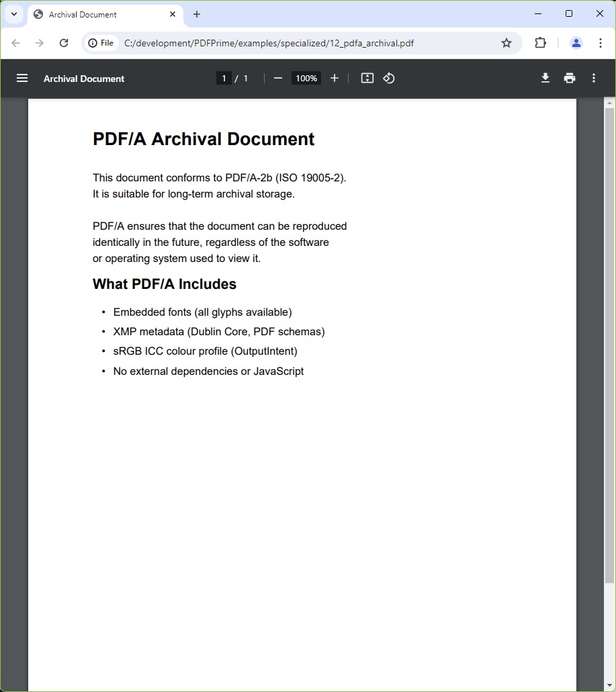Open the tab search chevron
Viewport: 616px width, 692px height.
[13, 13]
